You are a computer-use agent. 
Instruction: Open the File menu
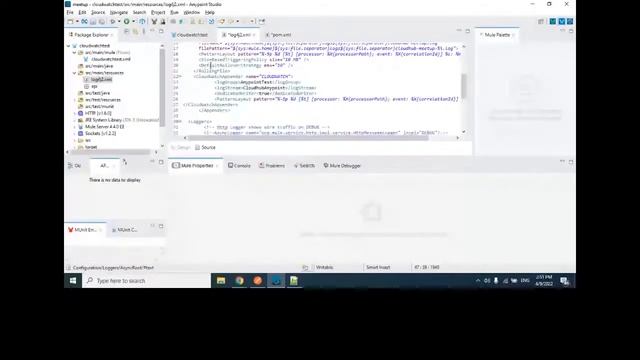(70, 13)
